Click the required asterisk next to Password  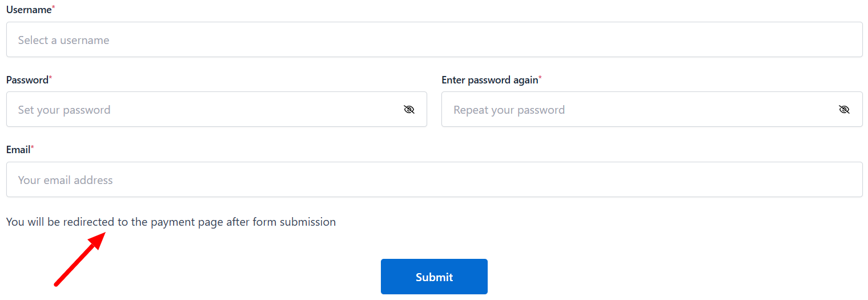50,79
